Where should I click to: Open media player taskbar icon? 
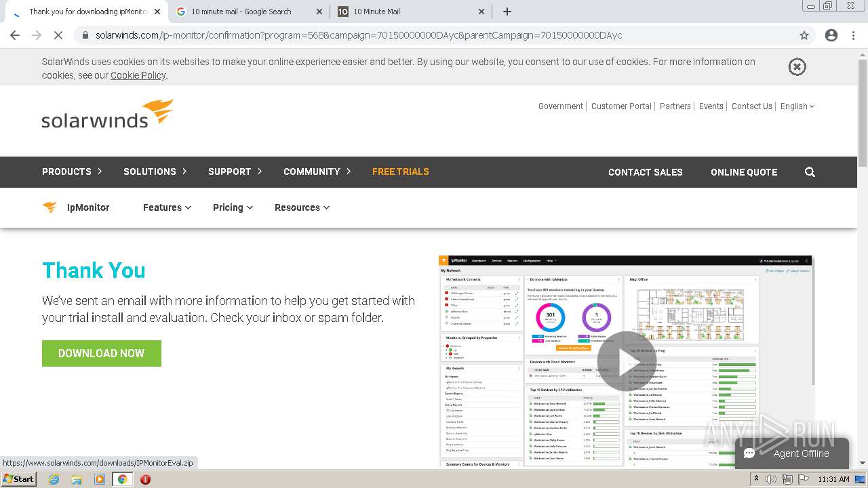click(x=100, y=479)
